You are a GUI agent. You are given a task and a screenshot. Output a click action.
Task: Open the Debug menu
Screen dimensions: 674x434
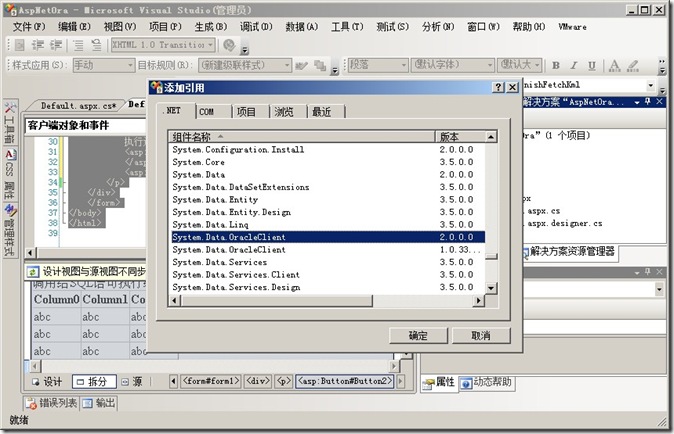pyautogui.click(x=256, y=27)
